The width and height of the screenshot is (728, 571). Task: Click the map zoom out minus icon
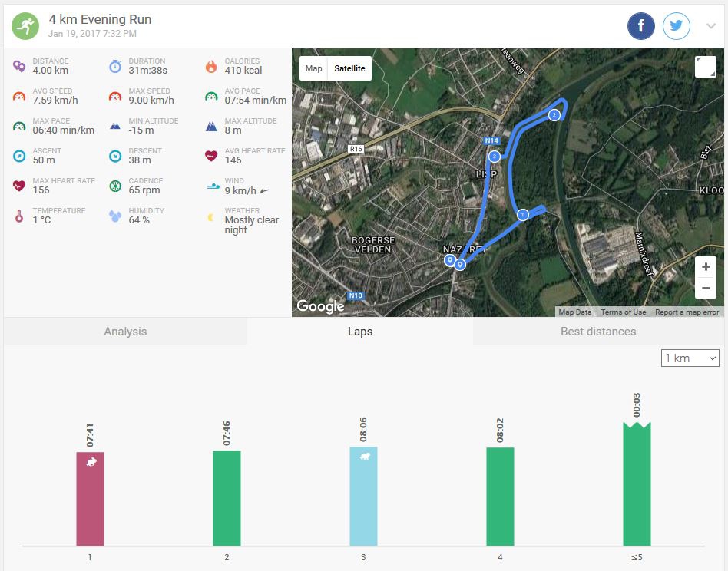tap(706, 289)
